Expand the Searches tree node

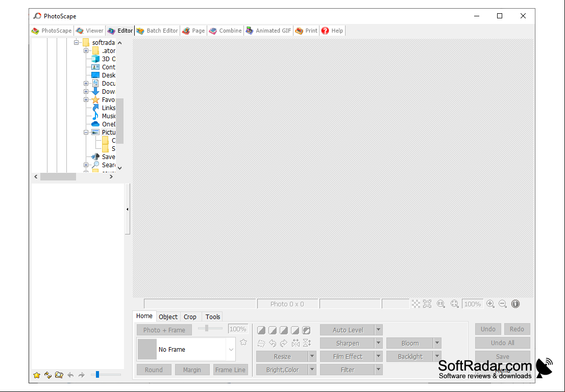(x=86, y=165)
